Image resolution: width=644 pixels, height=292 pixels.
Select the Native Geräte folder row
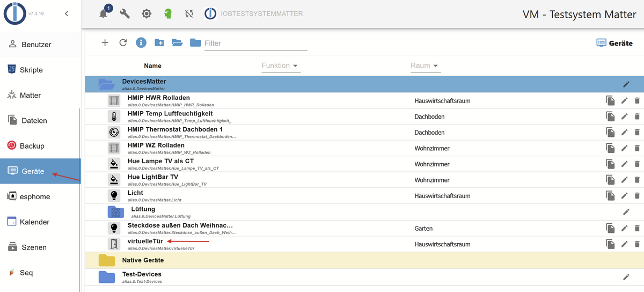[143, 260]
